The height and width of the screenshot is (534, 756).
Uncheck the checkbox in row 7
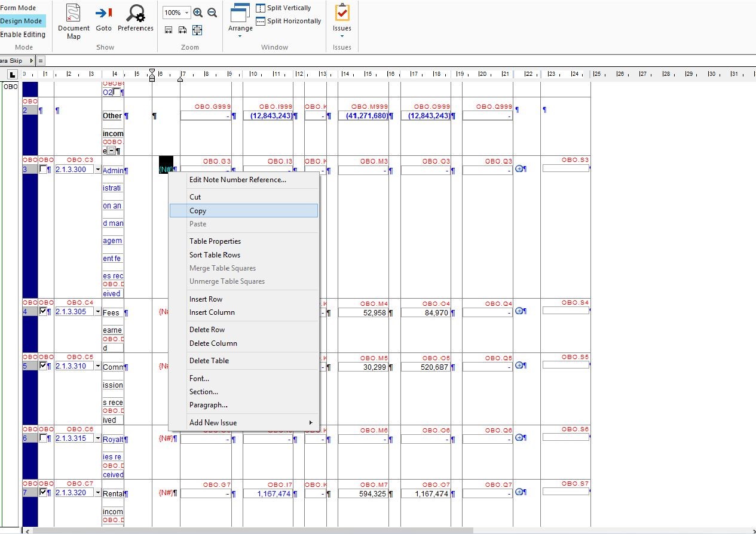[42, 492]
